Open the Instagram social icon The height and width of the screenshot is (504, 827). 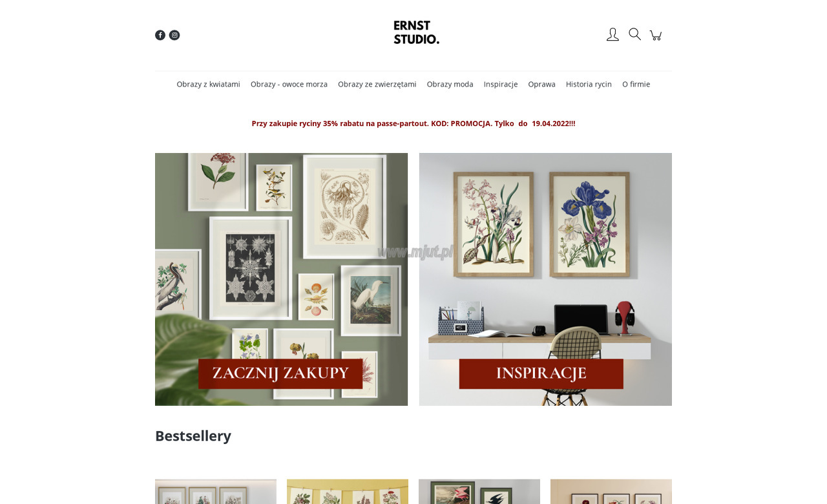[174, 35]
